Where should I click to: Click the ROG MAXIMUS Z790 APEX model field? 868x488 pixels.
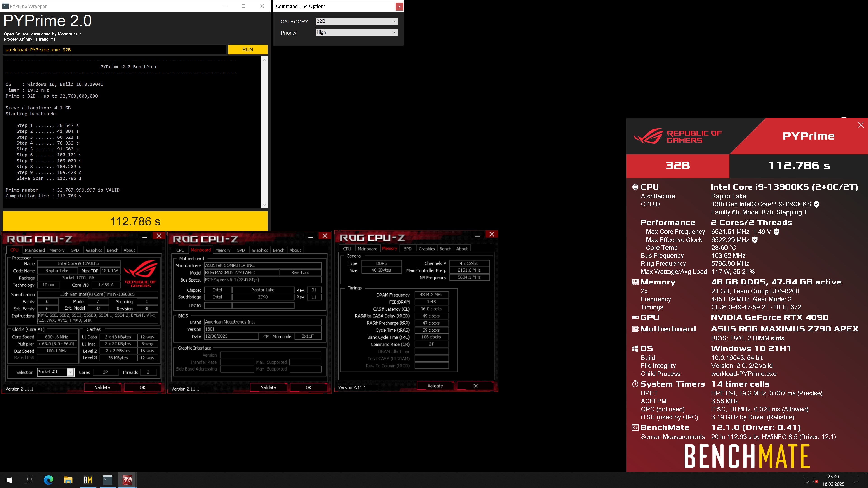coord(242,272)
